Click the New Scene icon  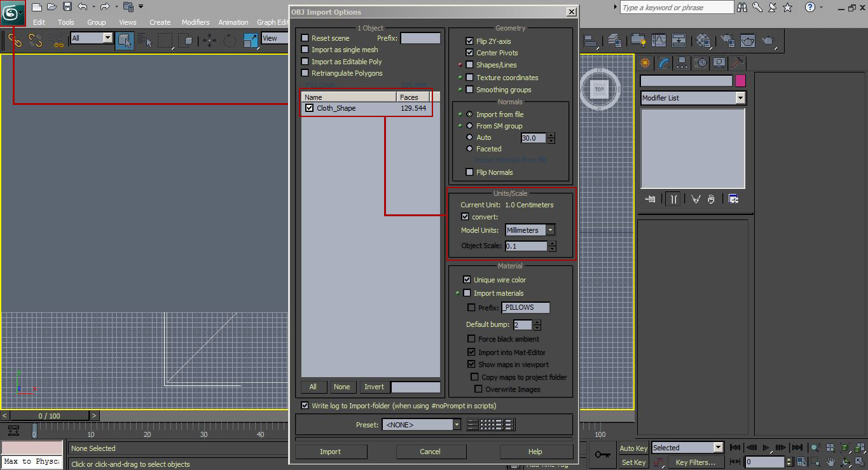(37, 7)
